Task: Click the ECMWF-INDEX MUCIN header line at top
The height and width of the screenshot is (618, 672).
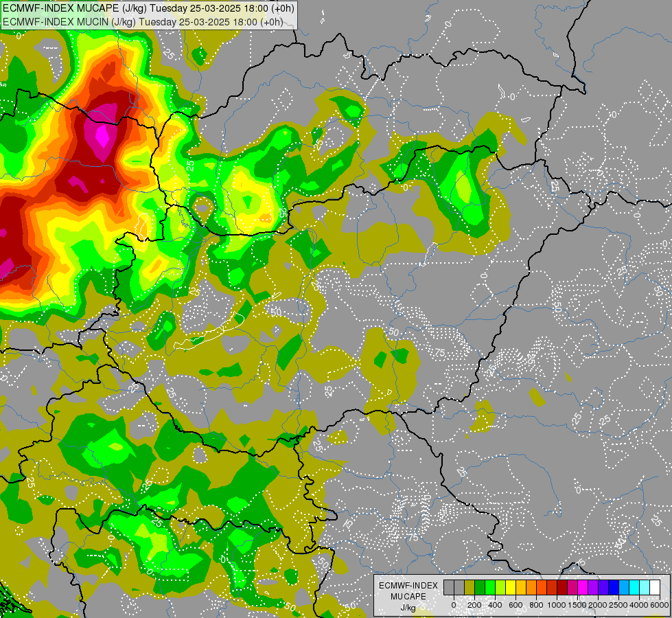Action: [143, 21]
